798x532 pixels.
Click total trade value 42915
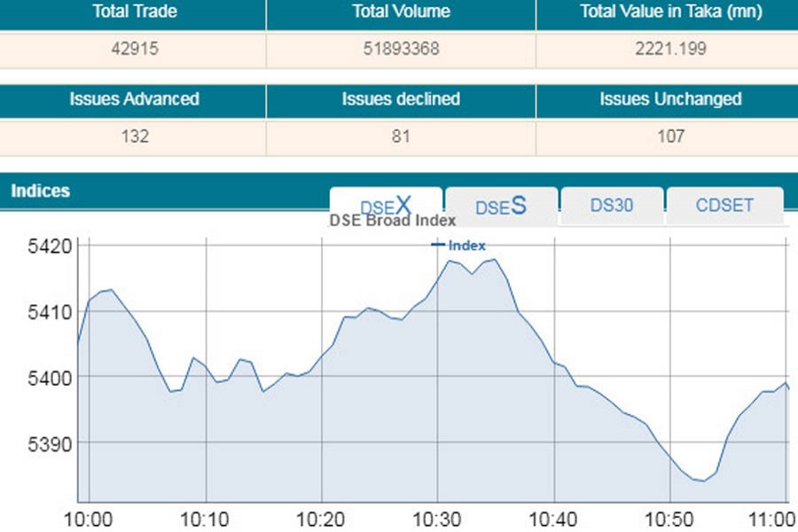[134, 50]
